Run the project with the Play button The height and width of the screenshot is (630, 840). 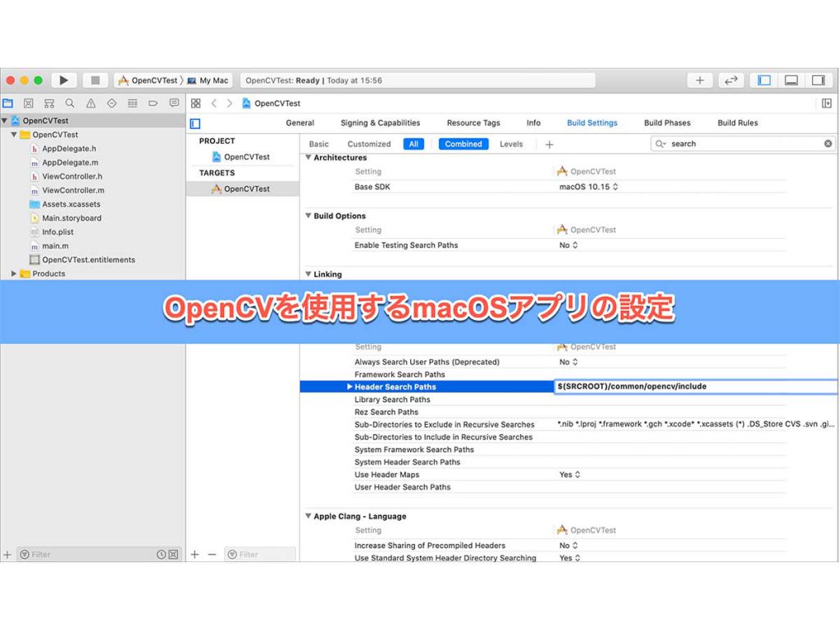[x=64, y=80]
